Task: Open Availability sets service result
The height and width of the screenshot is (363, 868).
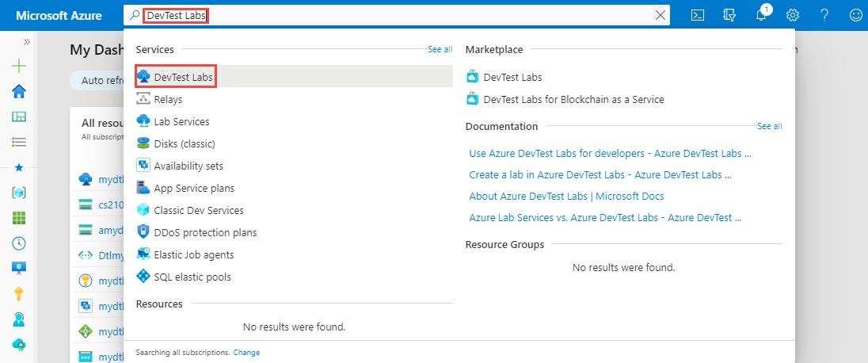Action: (188, 166)
